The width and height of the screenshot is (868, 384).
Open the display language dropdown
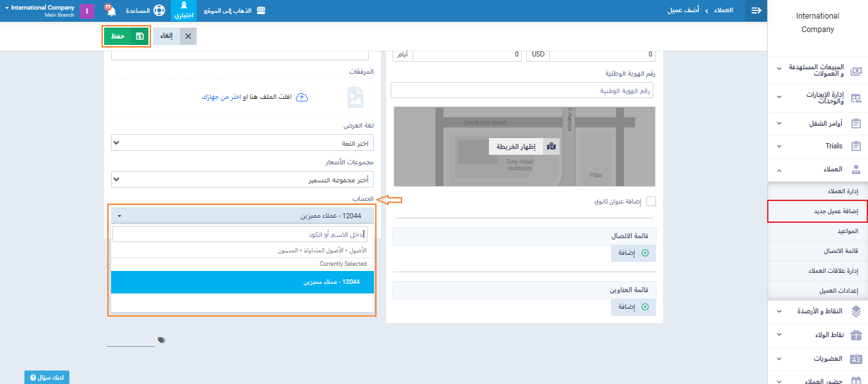tap(243, 143)
